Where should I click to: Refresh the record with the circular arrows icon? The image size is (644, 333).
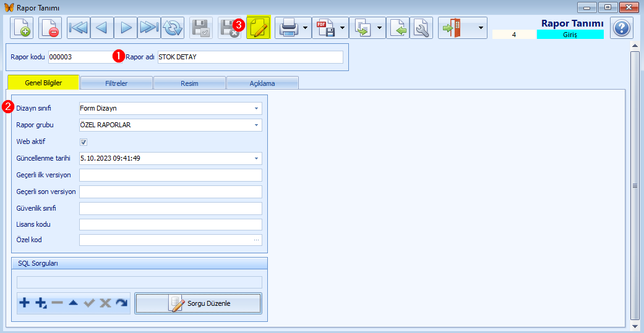click(173, 28)
